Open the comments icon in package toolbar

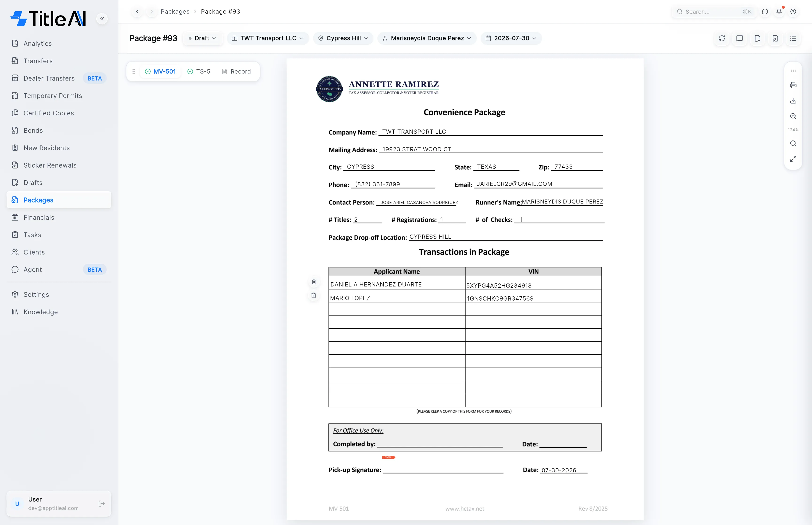(x=739, y=38)
